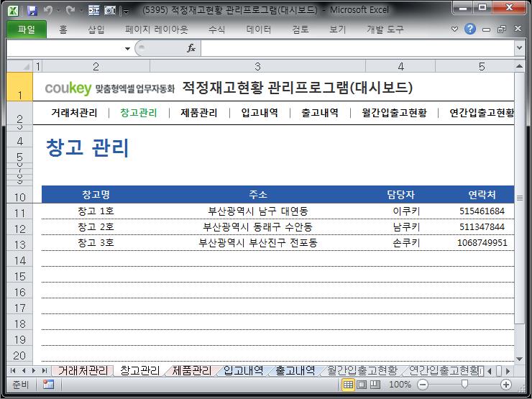Screen dimensions: 532x399
Task: Switch to Page Break Preview button
Action: [375, 385]
